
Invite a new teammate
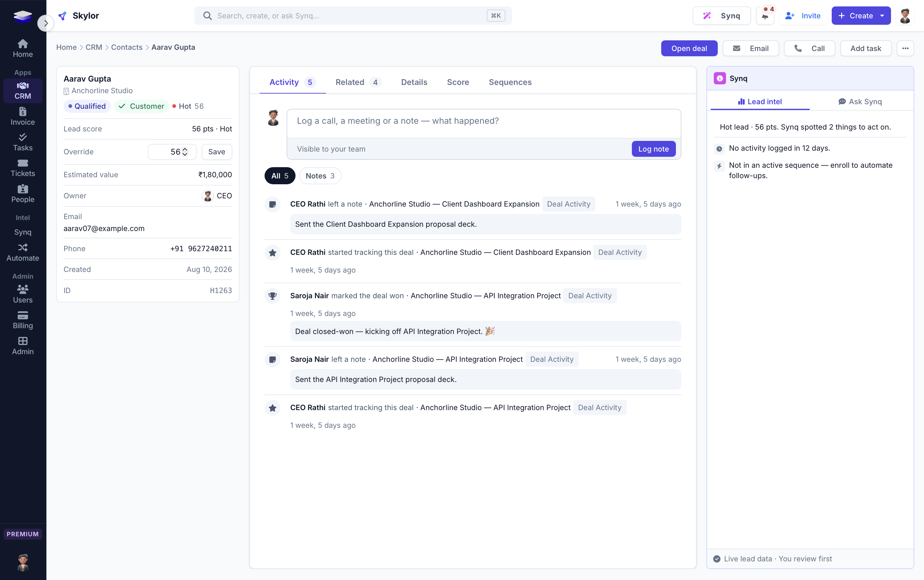pyautogui.click(x=803, y=16)
